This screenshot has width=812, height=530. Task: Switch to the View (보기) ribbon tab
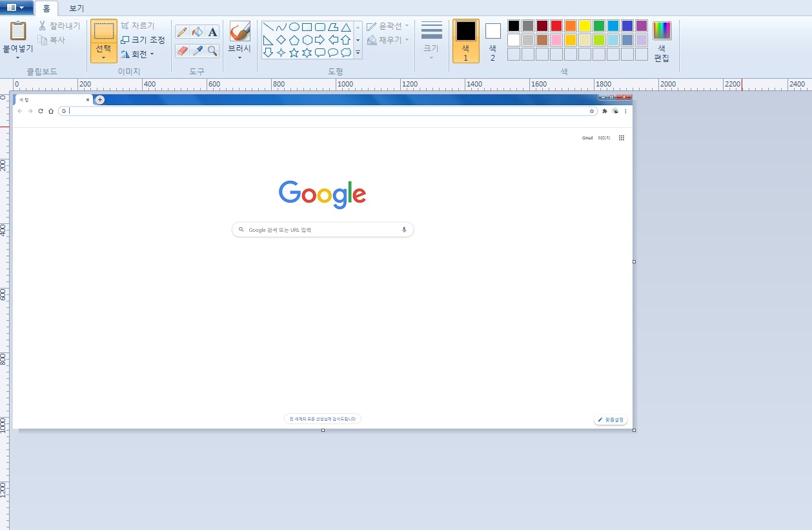(77, 8)
